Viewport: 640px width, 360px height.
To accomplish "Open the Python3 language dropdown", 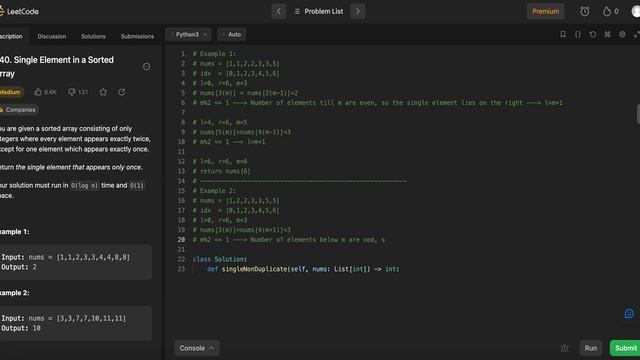I will click(x=189, y=35).
